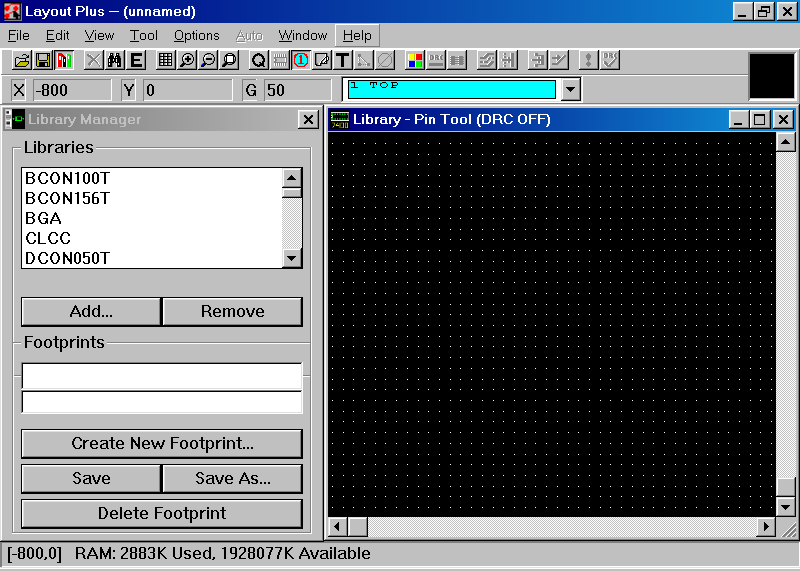
Task: Close the Library Manager panel
Action: pos(308,120)
